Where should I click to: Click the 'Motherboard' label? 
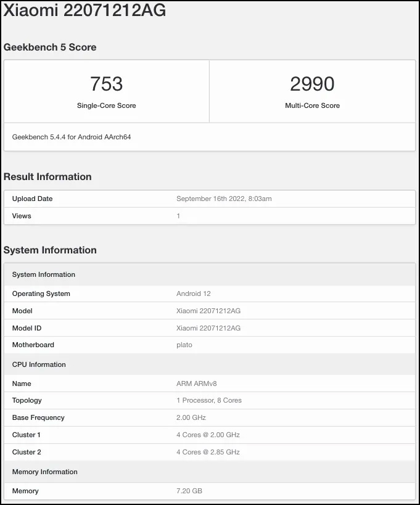(33, 345)
